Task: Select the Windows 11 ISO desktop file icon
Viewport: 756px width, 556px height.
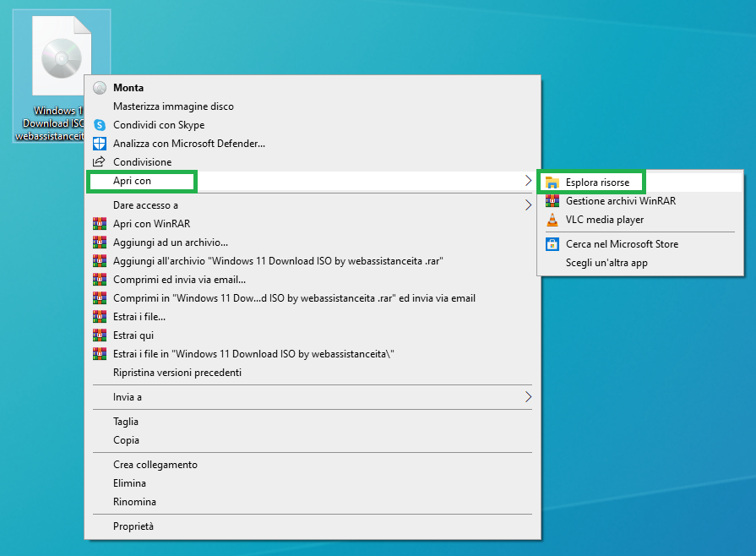Action: (62, 56)
